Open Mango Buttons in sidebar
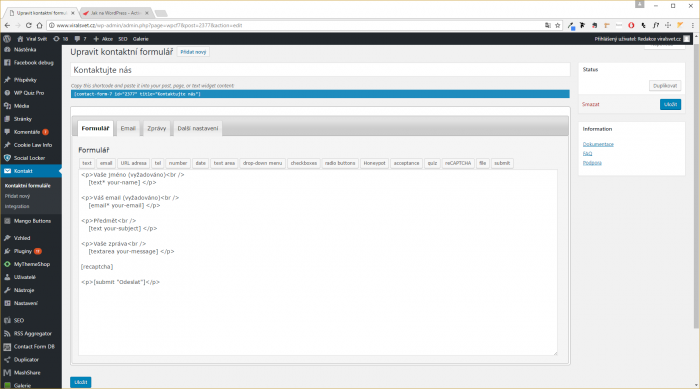This screenshot has width=700, height=389. point(31,221)
